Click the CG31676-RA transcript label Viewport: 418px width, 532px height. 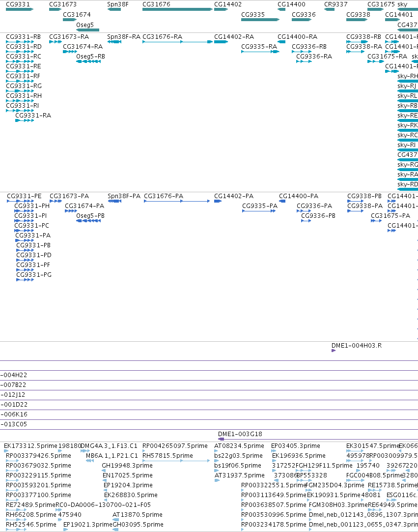[x=163, y=37]
